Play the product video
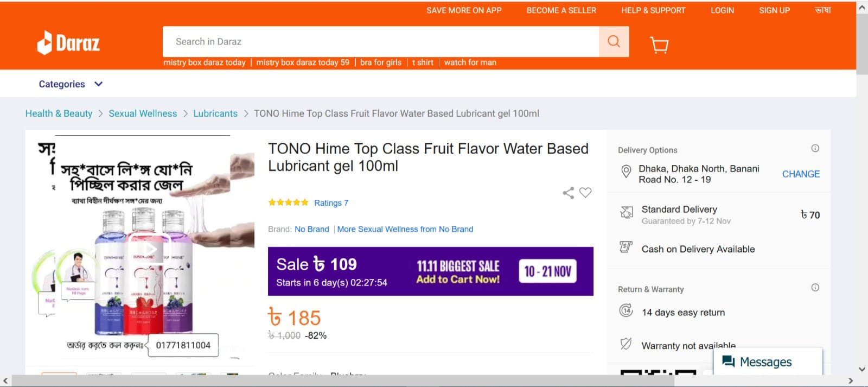Image resolution: width=868 pixels, height=387 pixels. (150, 249)
